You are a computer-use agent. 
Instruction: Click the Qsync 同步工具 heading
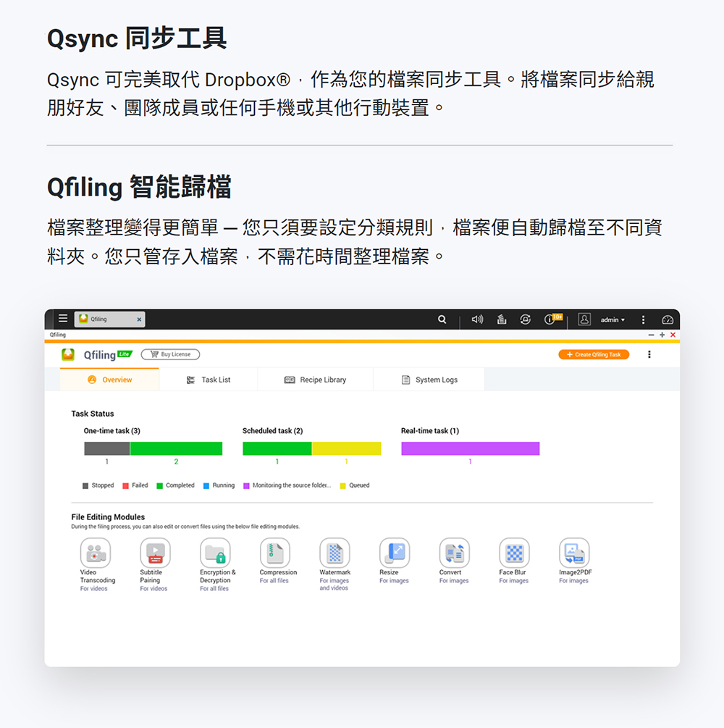(x=137, y=38)
